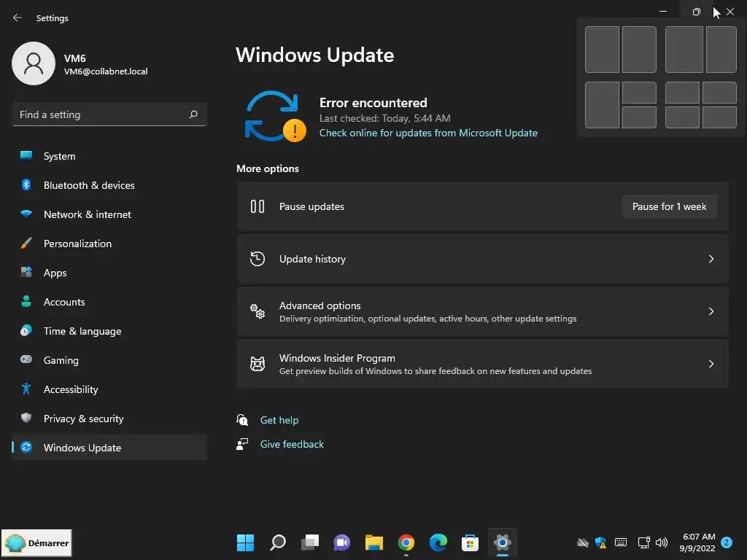Launch Microsoft Edge from the taskbar
The width and height of the screenshot is (747, 560).
(438, 542)
